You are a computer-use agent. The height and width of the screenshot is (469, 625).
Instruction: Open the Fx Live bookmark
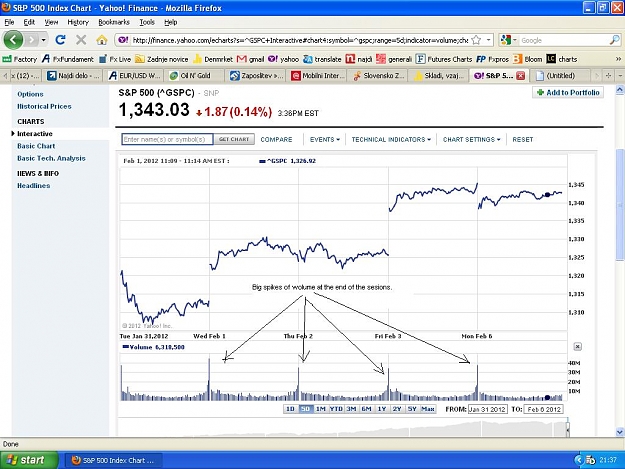(115, 59)
